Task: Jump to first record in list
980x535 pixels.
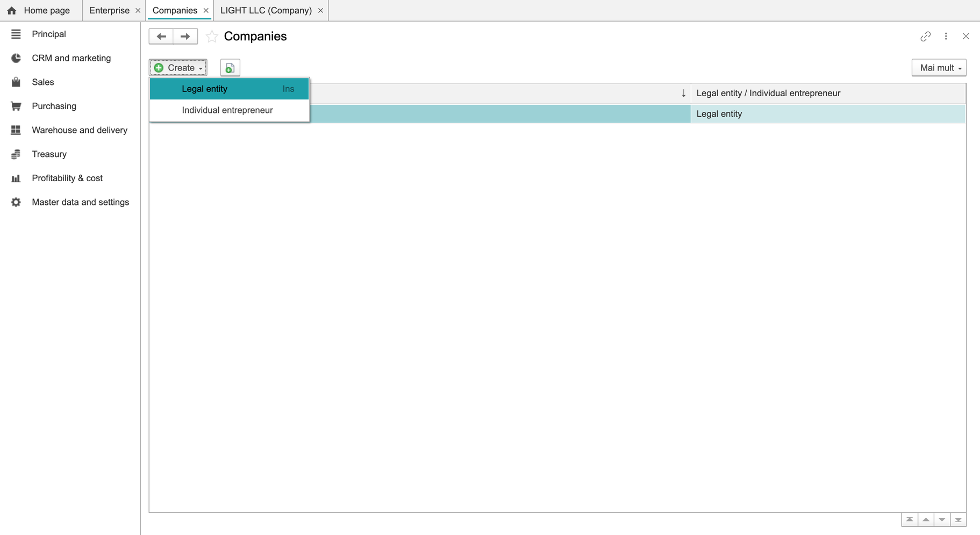Action: [x=910, y=519]
